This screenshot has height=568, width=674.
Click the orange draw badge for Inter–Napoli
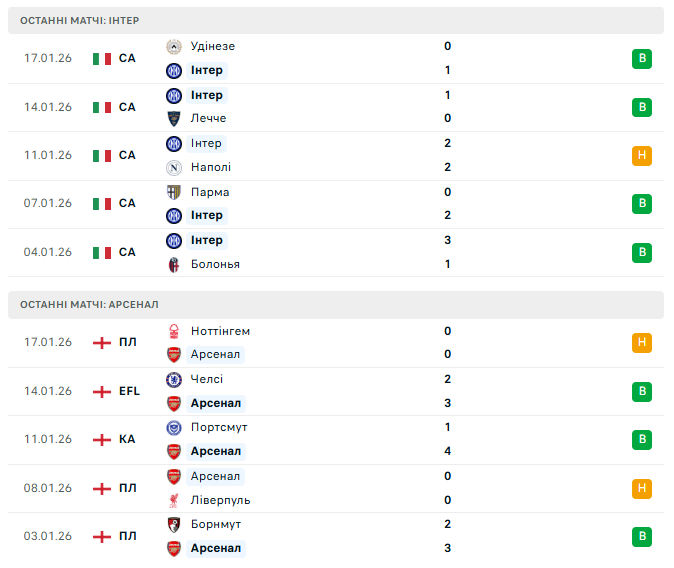click(642, 155)
